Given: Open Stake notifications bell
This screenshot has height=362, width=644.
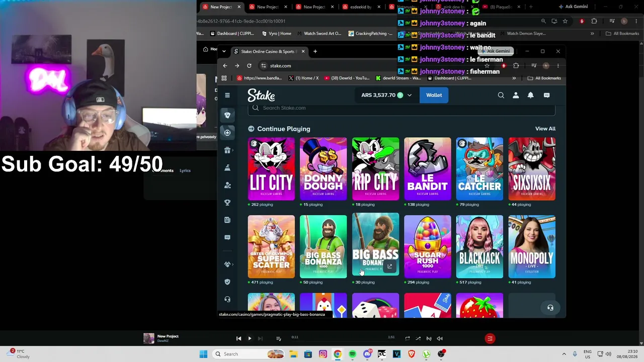Looking at the screenshot, I should [530, 95].
